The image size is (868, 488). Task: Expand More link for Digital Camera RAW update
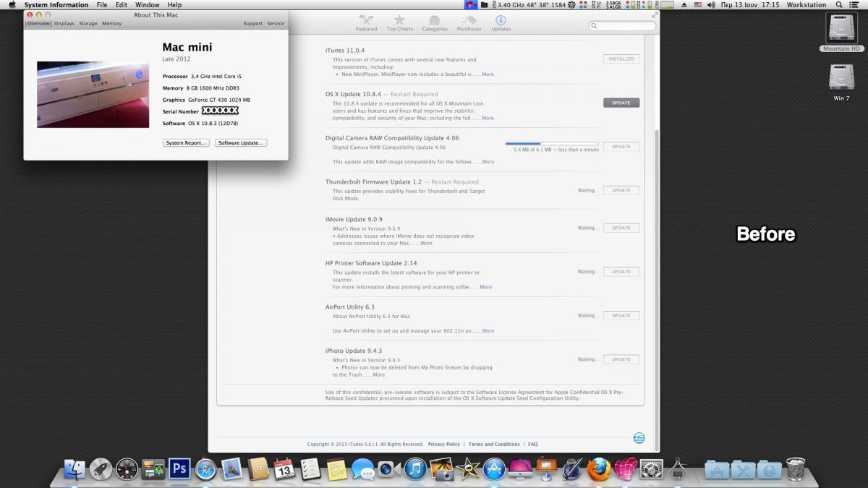[x=488, y=162]
